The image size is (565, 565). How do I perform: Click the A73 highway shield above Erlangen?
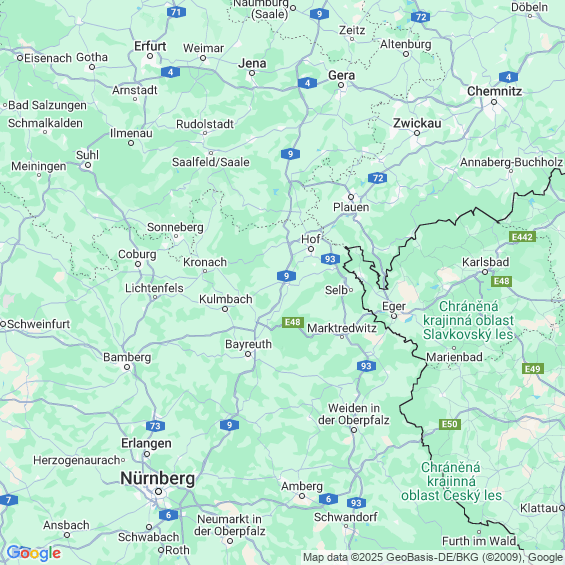155,426
